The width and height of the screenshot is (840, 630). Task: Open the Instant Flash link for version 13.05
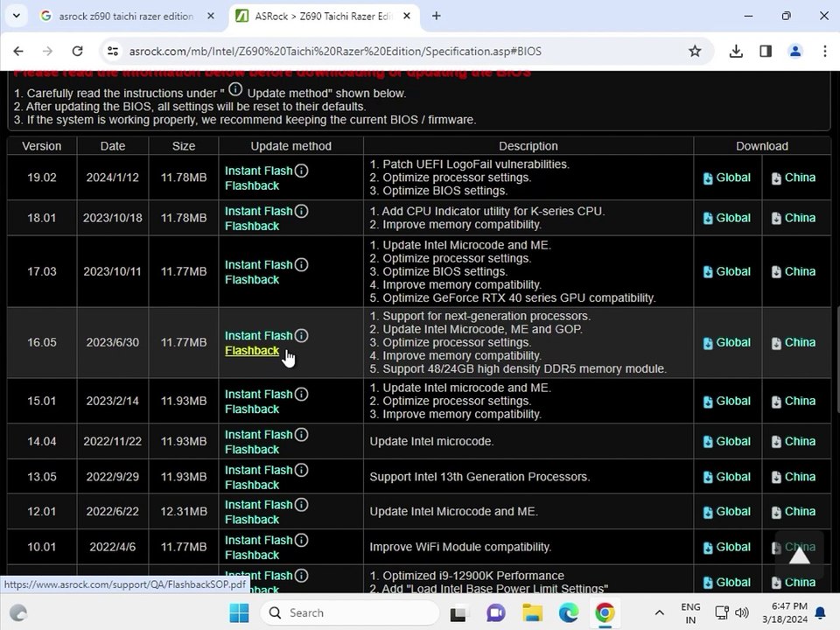click(x=259, y=470)
